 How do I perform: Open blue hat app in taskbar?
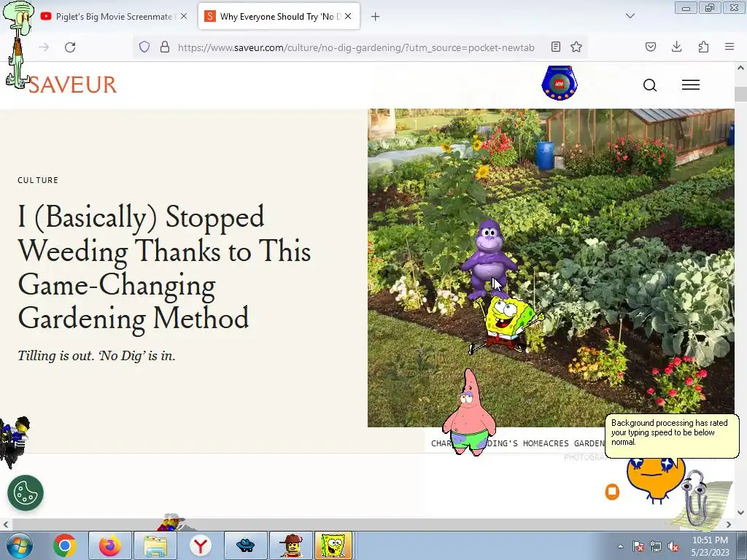(x=246, y=545)
